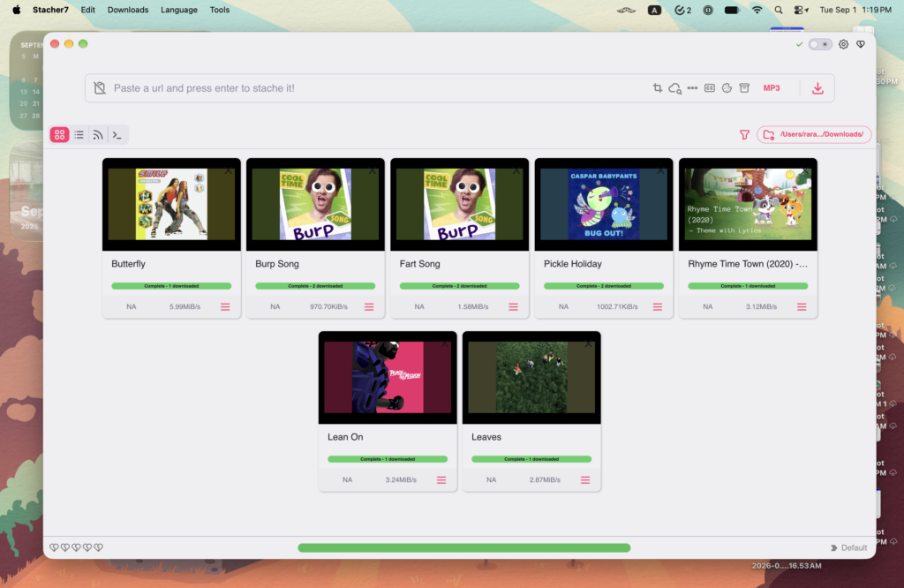The image size is (904, 588).
Task: Open the Language menu
Action: point(178,10)
